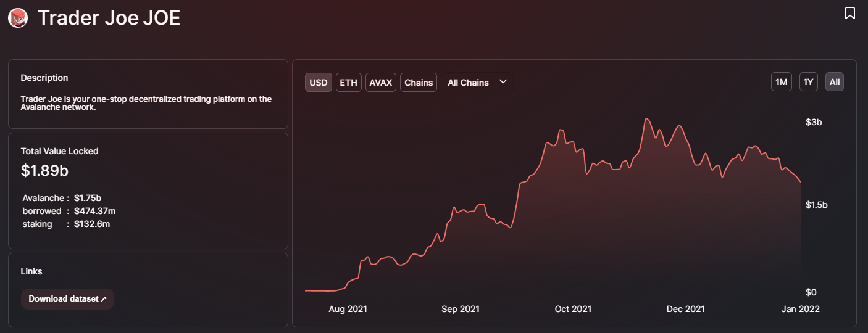Screen dimensions: 868x333
Task: Click the TVL chart's highest peak
Action: coord(646,118)
